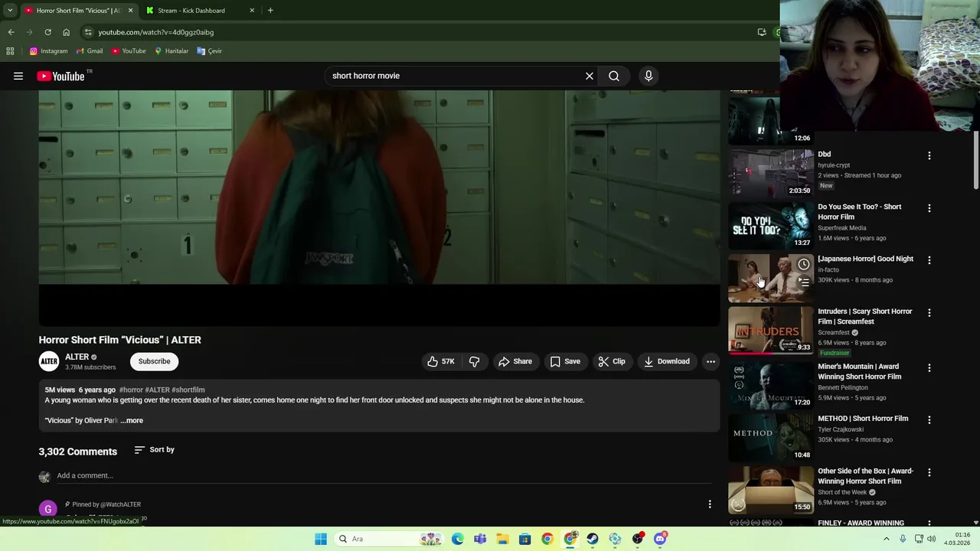Open Microsoft Edge from the taskbar
The height and width of the screenshot is (551, 980).
coord(458,539)
